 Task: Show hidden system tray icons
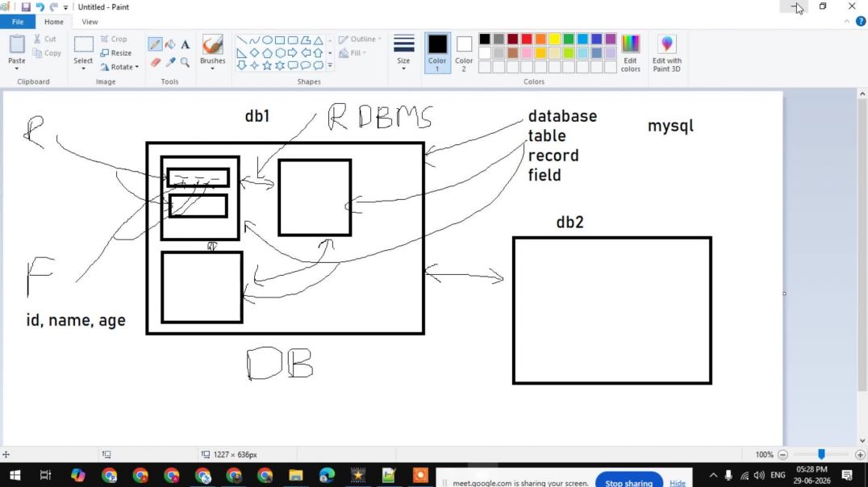(x=713, y=476)
